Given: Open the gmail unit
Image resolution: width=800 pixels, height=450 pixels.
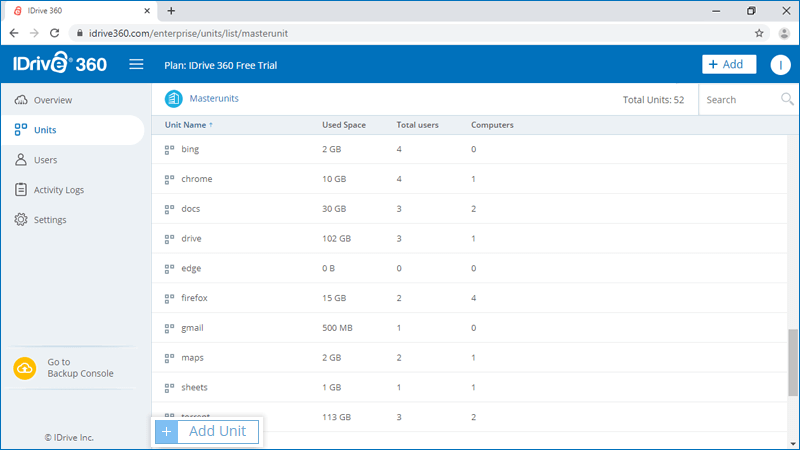Looking at the screenshot, I should (192, 328).
